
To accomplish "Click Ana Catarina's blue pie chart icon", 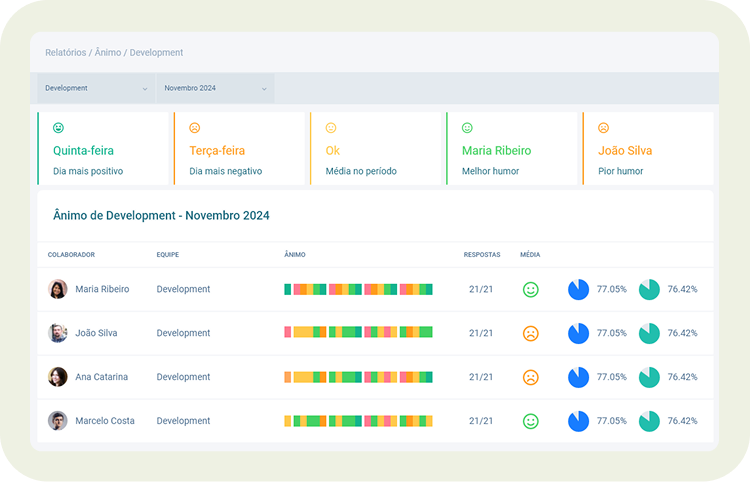I will click(578, 377).
